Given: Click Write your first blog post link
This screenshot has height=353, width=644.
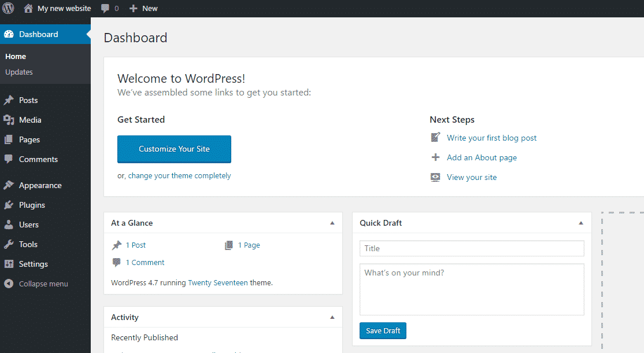Looking at the screenshot, I should point(491,138).
